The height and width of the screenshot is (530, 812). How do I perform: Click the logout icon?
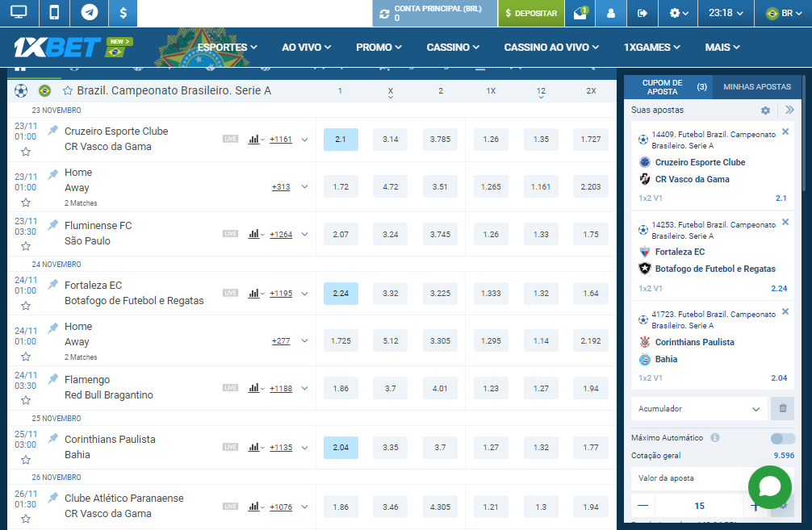642,13
